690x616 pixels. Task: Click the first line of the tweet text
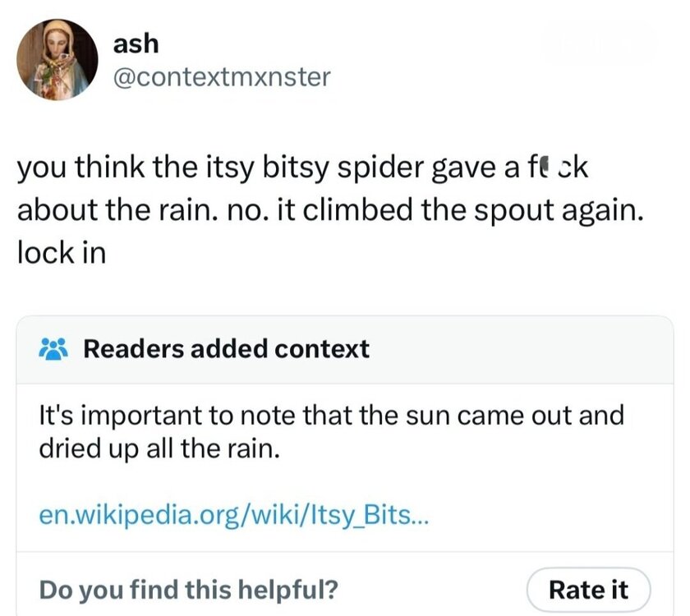(x=304, y=170)
